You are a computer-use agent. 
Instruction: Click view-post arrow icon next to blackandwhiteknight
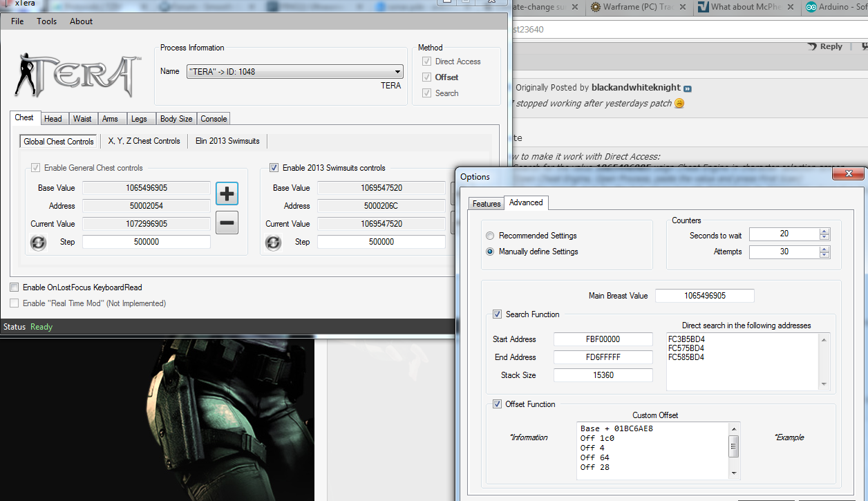click(688, 88)
